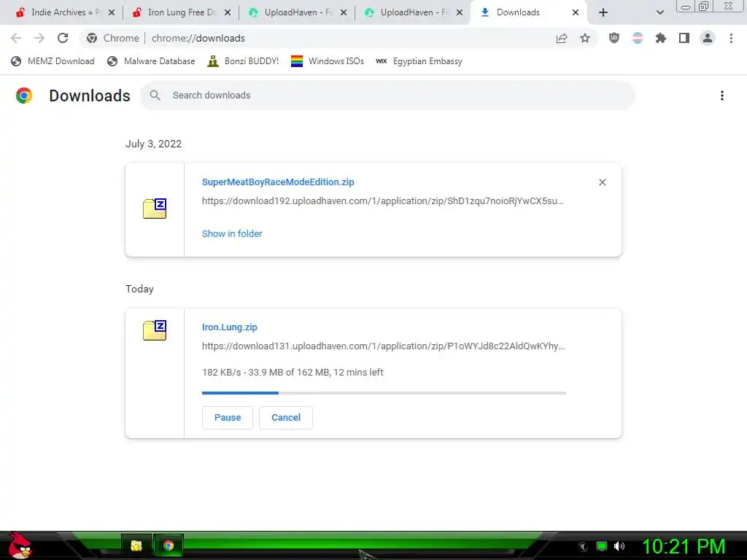Pause the Iron.Lung.zip download
The height and width of the screenshot is (560, 747).
228,418
